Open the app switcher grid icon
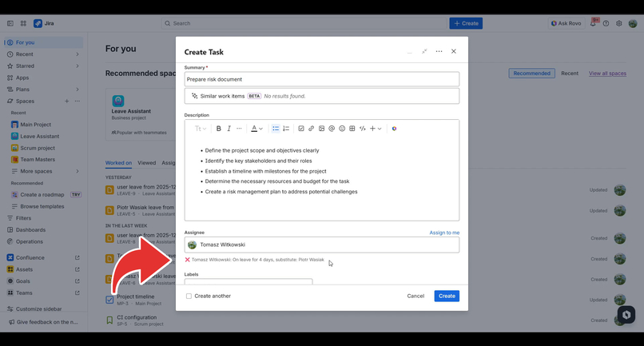 [x=23, y=23]
